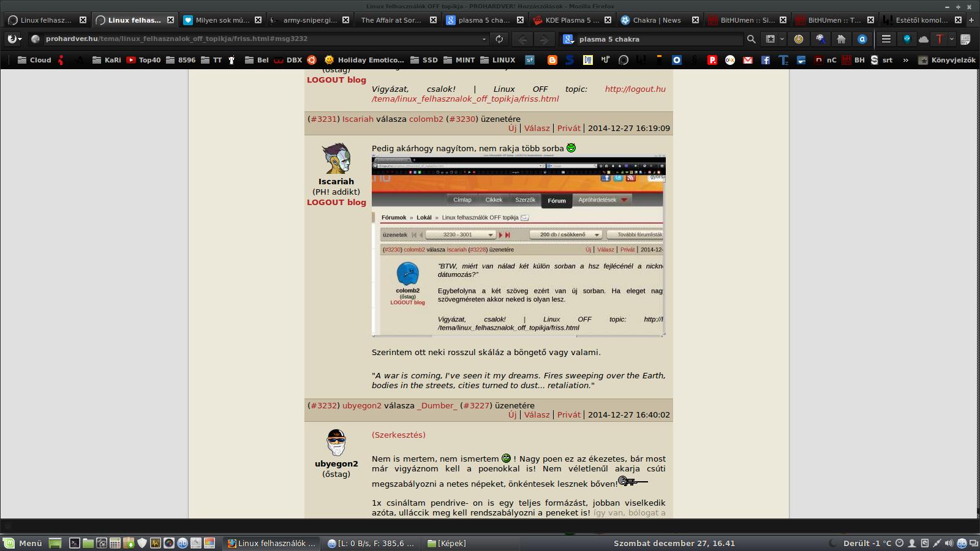Open the Könyvjelzők bookmarks menu
The width and height of the screenshot is (980, 551).
tap(947, 60)
